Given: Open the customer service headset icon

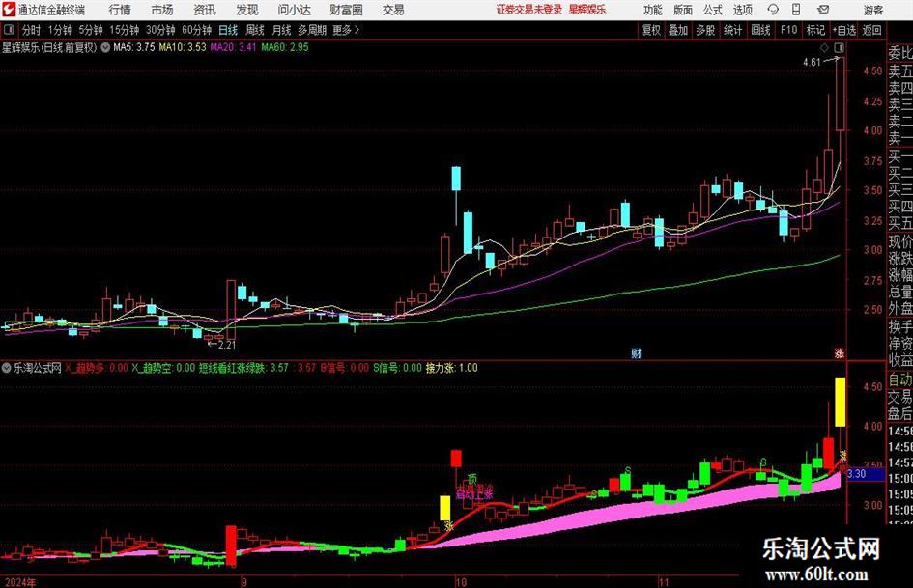Looking at the screenshot, I should (773, 10).
